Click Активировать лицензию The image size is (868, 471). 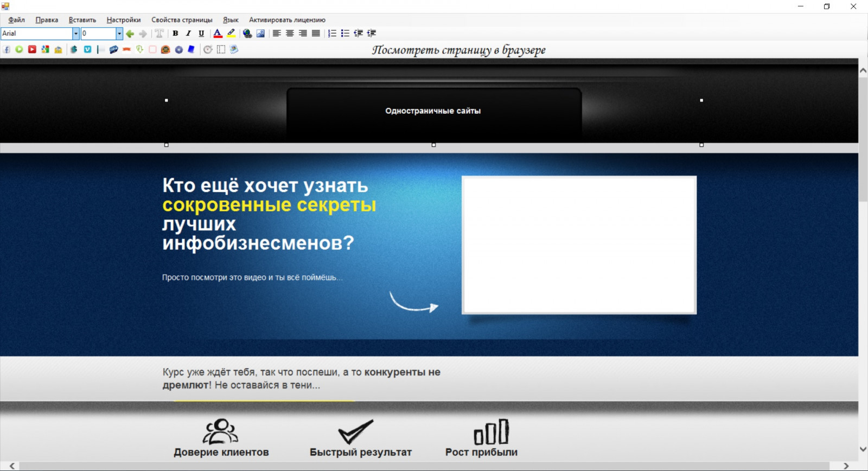pyautogui.click(x=287, y=20)
